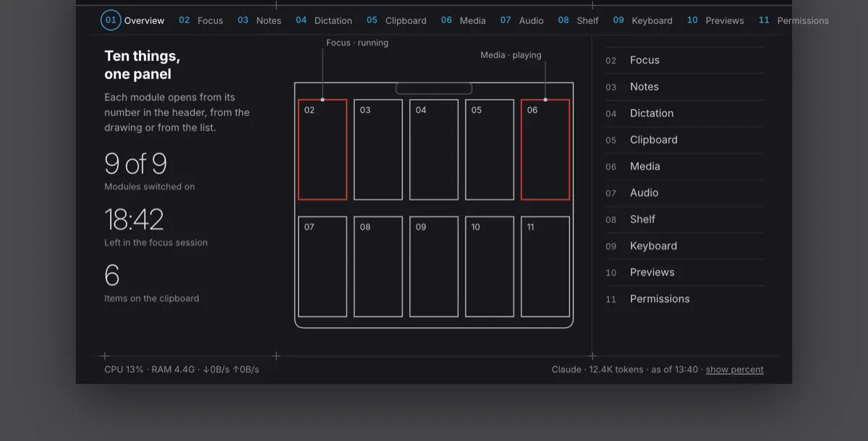
Task: Open Dictation from the right-hand list
Action: [x=684, y=113]
